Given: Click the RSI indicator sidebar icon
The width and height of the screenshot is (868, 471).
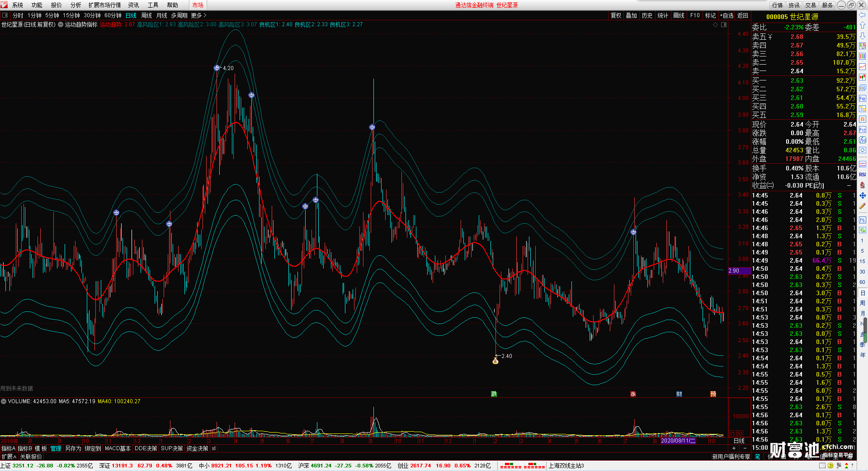Looking at the screenshot, I should pyautogui.click(x=863, y=174).
